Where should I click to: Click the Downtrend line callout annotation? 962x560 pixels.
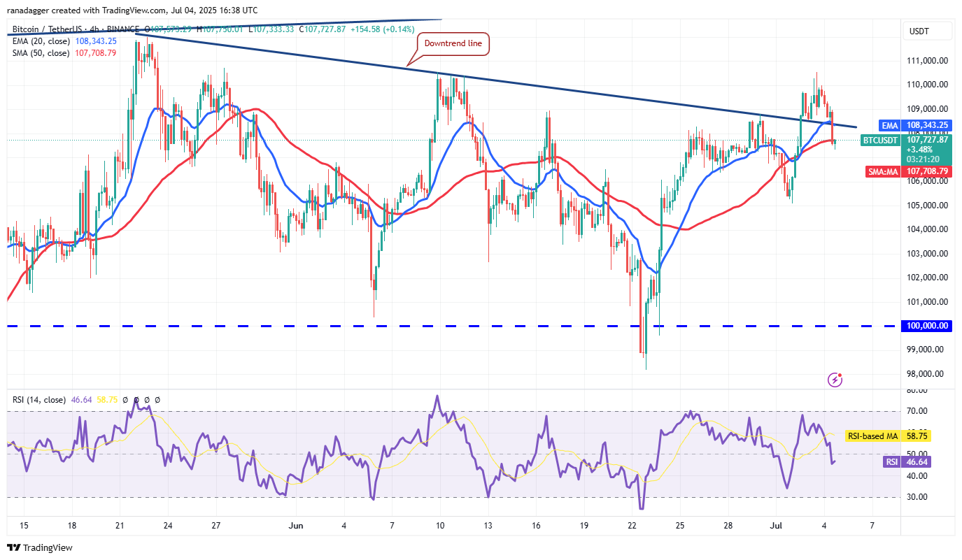[453, 44]
